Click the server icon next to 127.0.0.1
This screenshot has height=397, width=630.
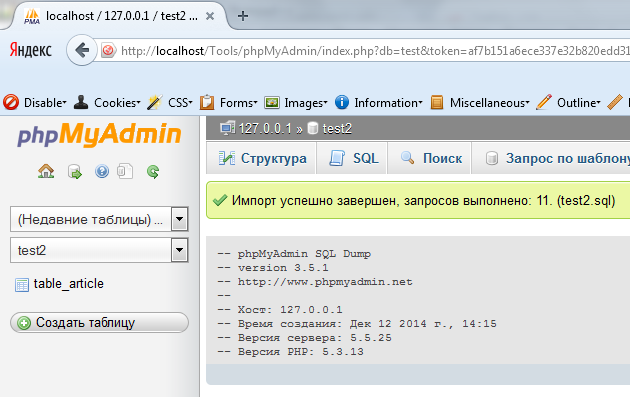click(x=227, y=128)
